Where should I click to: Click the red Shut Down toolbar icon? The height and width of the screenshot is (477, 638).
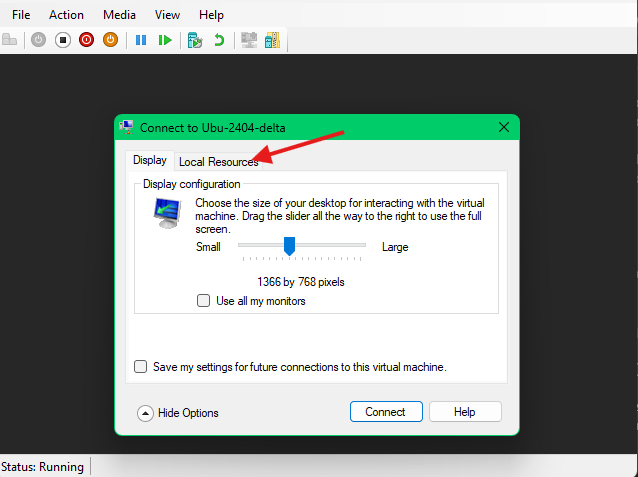[x=86, y=40]
